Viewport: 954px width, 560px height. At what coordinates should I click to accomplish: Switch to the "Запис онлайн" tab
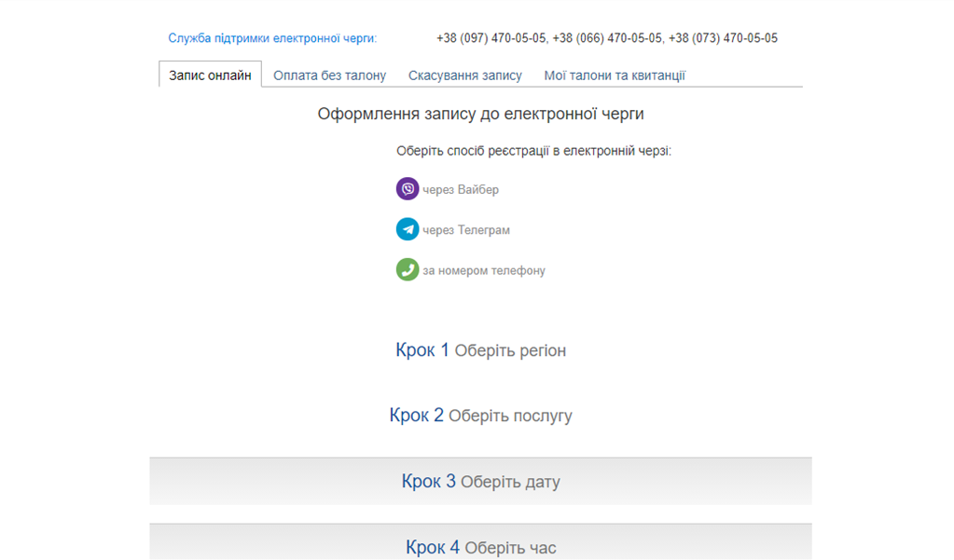click(210, 75)
